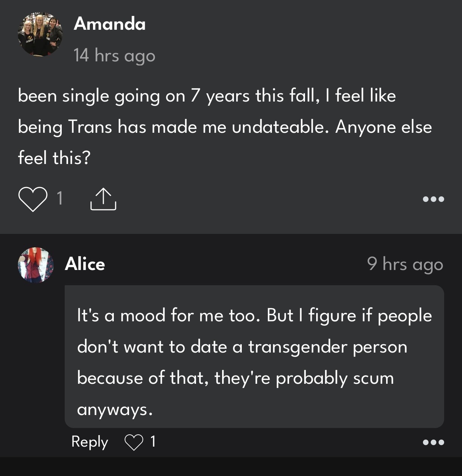Image resolution: width=462 pixels, height=476 pixels.
Task: Open Amanda's profile picture
Action: pyautogui.click(x=40, y=35)
